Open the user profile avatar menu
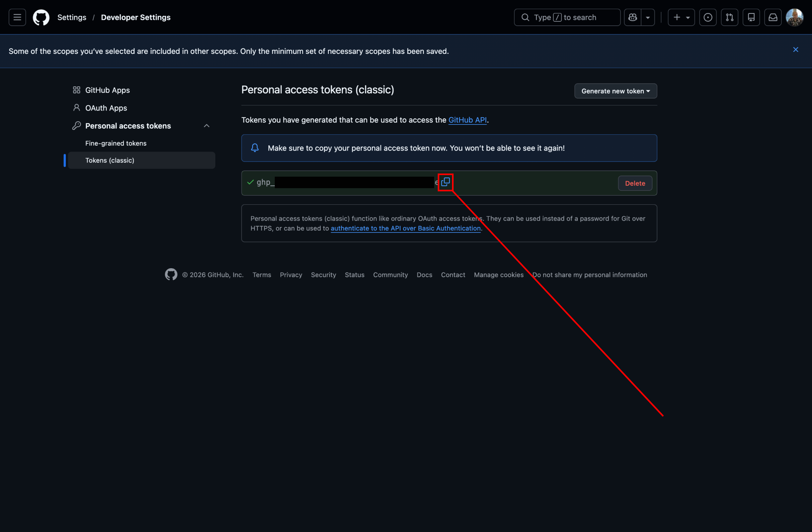 (x=795, y=17)
